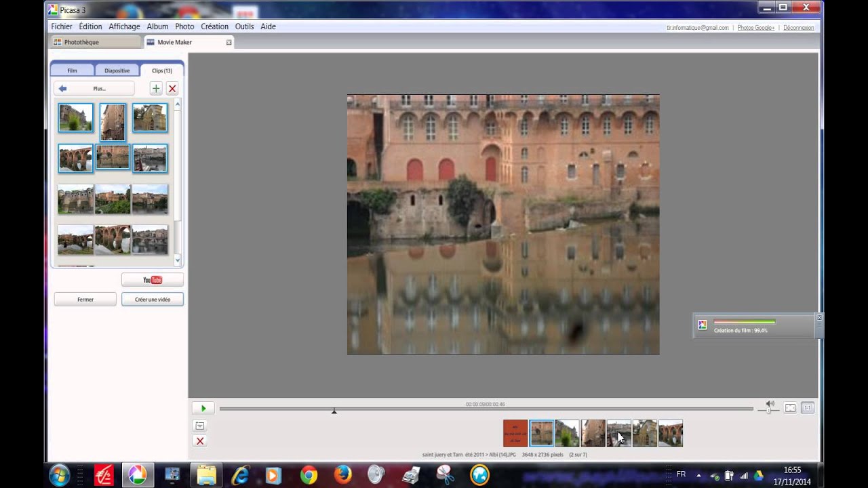This screenshot has width=868, height=488.
Task: Click the speaker app taskbar icon
Action: pos(377,475)
